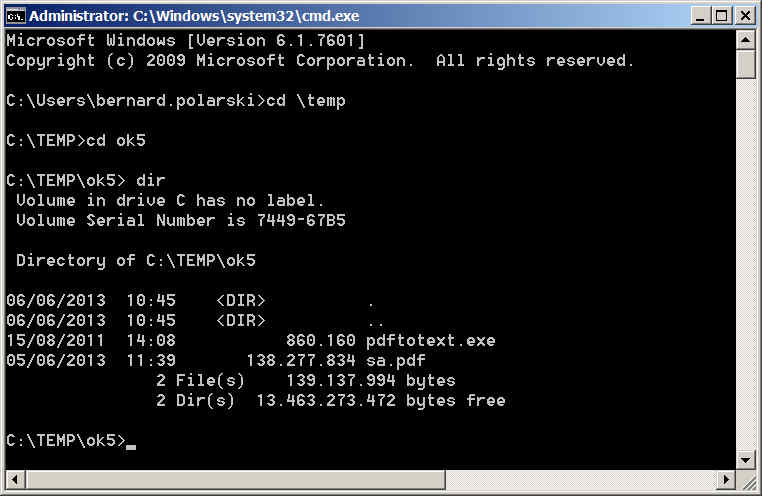Click the '13.463.273.472 bytes free' text

380,400
